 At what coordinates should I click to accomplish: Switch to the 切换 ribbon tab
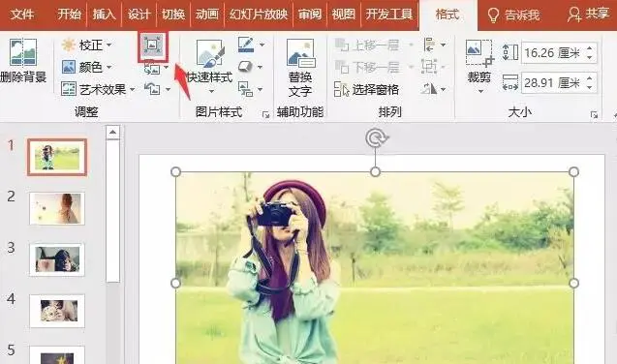[173, 15]
